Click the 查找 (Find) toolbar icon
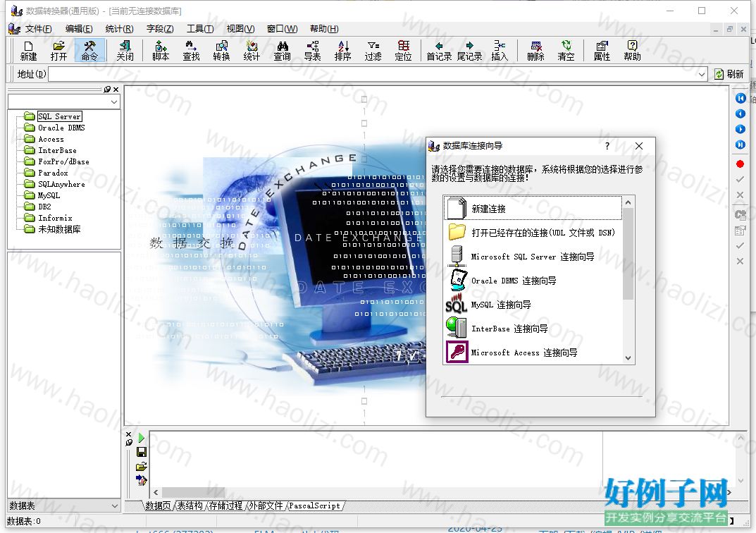The width and height of the screenshot is (756, 533). (191, 51)
